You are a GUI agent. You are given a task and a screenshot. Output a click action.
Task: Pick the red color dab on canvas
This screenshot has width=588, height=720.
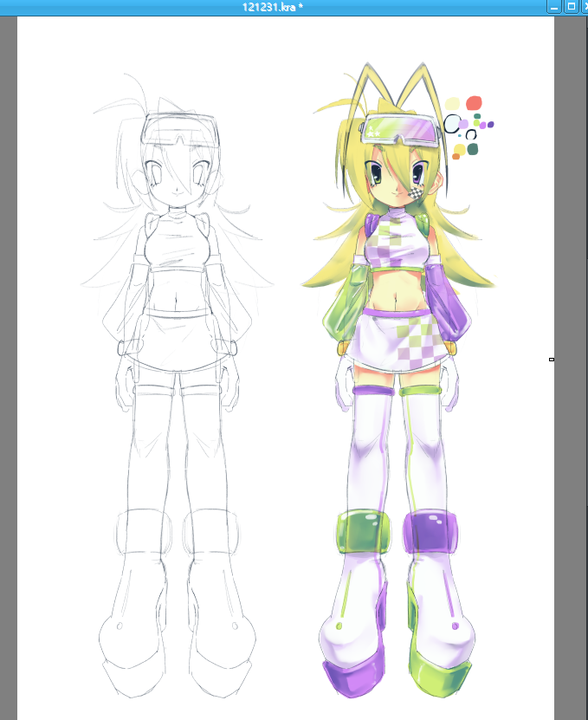pos(475,103)
